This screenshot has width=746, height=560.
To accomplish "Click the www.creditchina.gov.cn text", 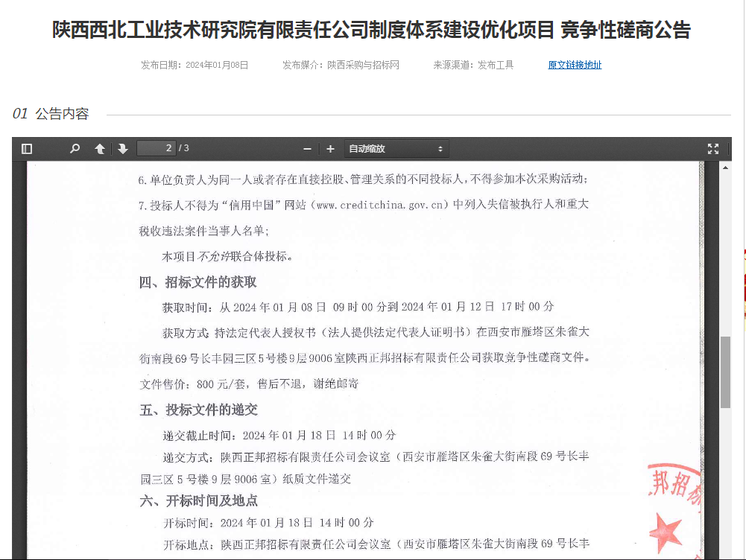I will [x=379, y=205].
